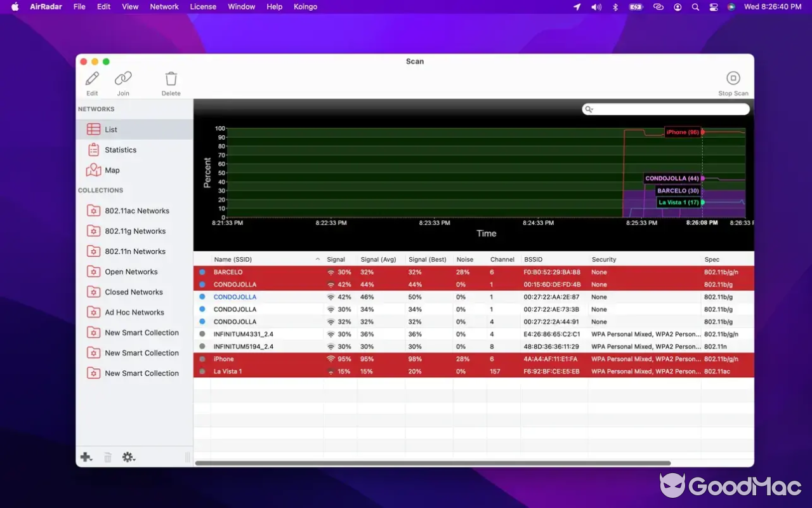Select the Edit tool in the toolbar
Viewport: 812px width, 508px height.
click(x=92, y=81)
